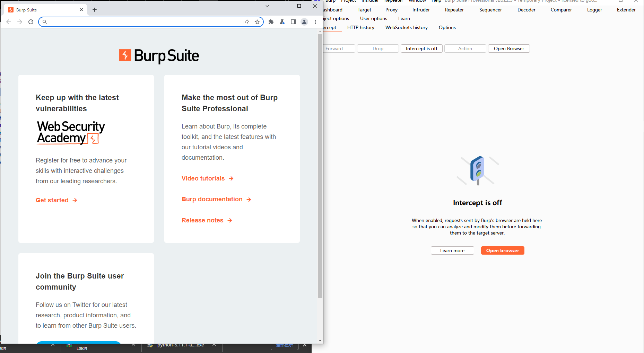Open the WebSockets history sub-tab
Viewport: 644px width, 353px height.
(407, 28)
